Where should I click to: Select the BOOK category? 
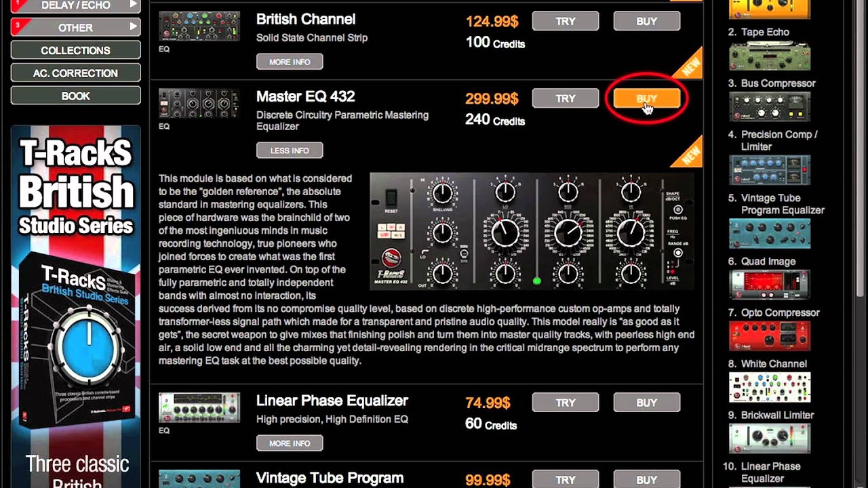(75, 96)
